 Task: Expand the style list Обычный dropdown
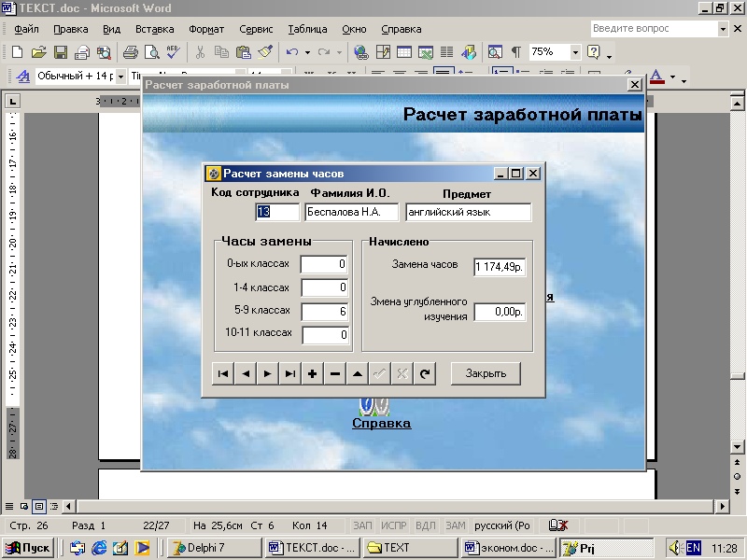coord(120,77)
